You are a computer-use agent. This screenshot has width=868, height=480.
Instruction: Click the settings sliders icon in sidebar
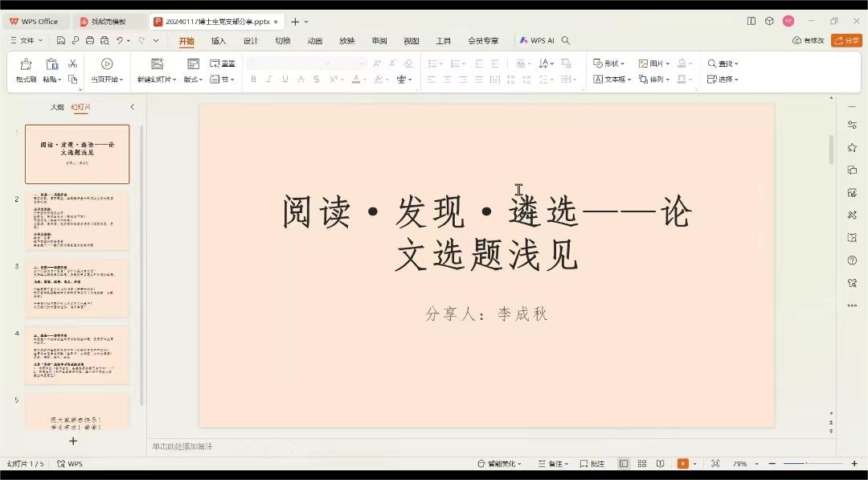coord(852,125)
